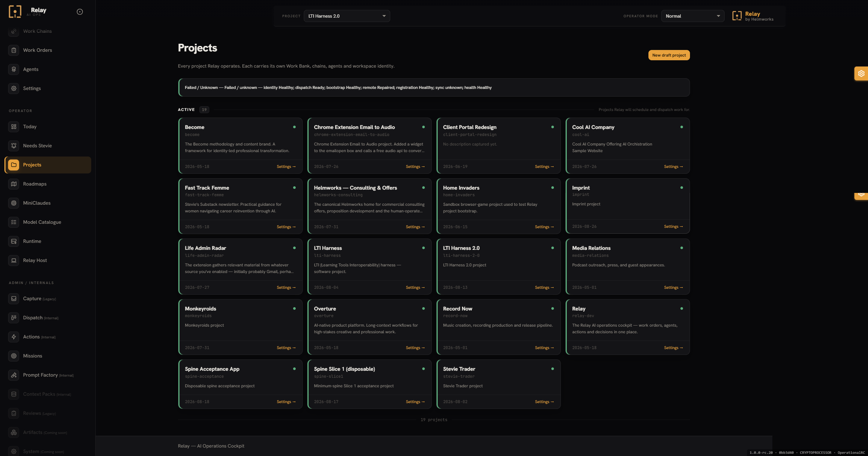Image resolution: width=868 pixels, height=456 pixels.
Task: Open Settings link on Home Invaders card
Action: pos(544,227)
